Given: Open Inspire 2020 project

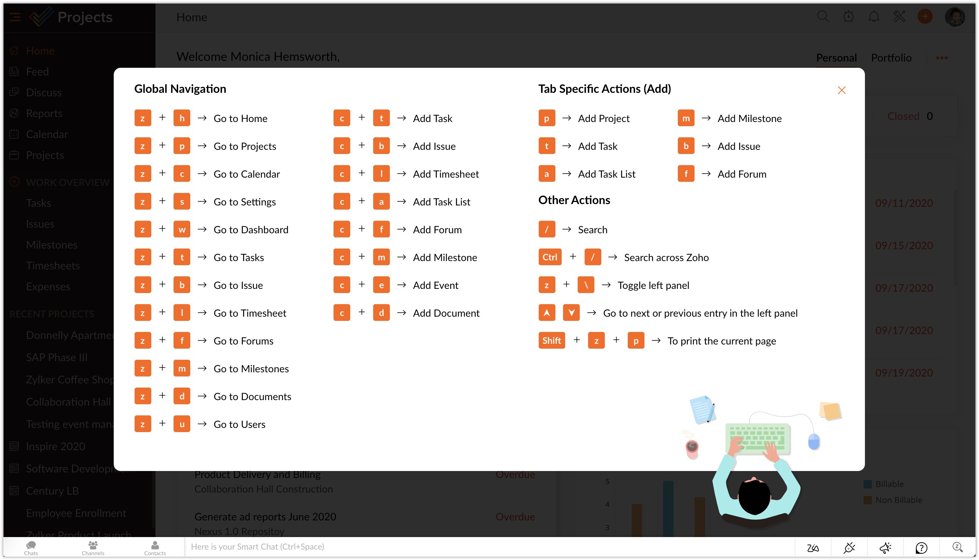Looking at the screenshot, I should click(55, 446).
